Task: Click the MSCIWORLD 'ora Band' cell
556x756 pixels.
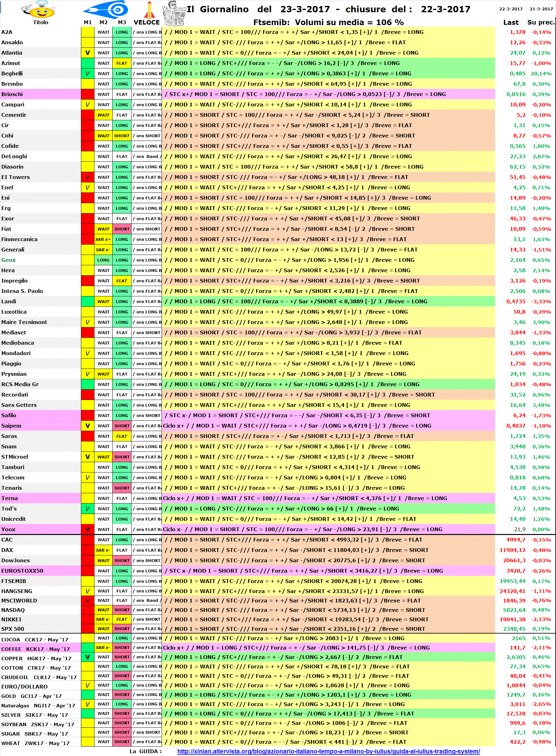Action: click(x=147, y=600)
